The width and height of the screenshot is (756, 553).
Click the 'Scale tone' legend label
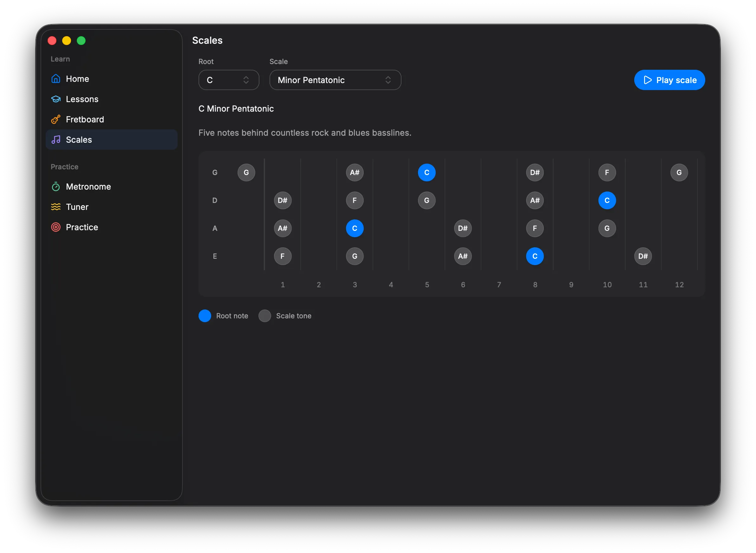click(x=294, y=316)
